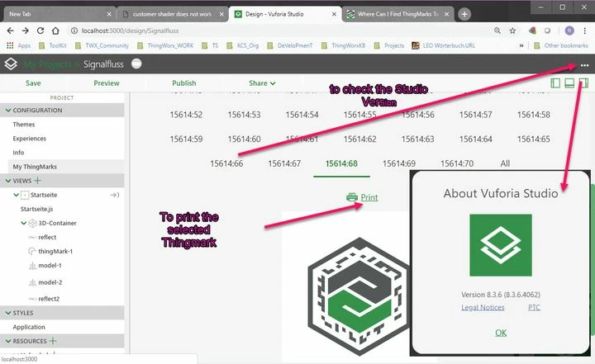Click the arrow icon on Startseite row

(x=115, y=195)
